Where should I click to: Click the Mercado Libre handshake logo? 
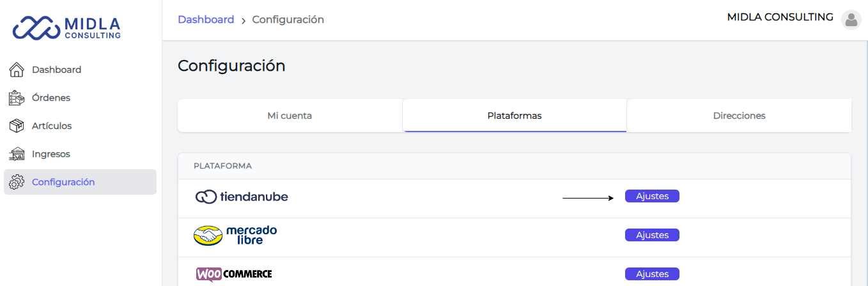(235, 236)
